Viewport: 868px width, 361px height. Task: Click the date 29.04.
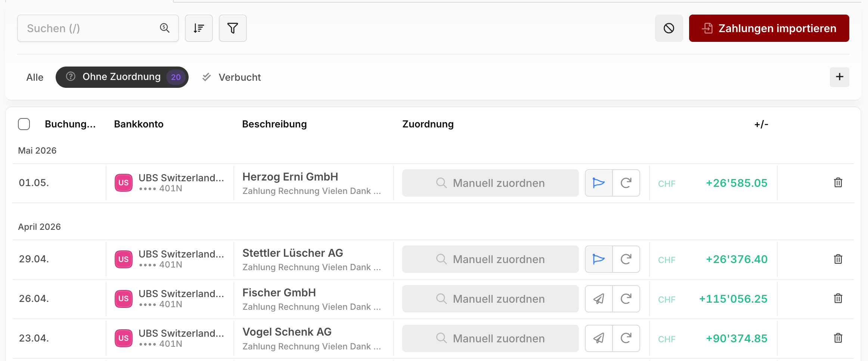point(34,259)
